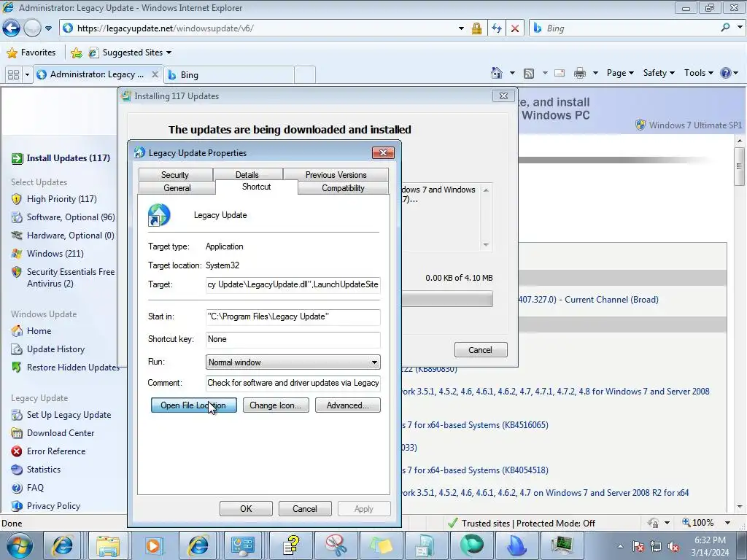Click Install Updates (117) link
Viewport: 747px width, 560px height.
pos(68,158)
